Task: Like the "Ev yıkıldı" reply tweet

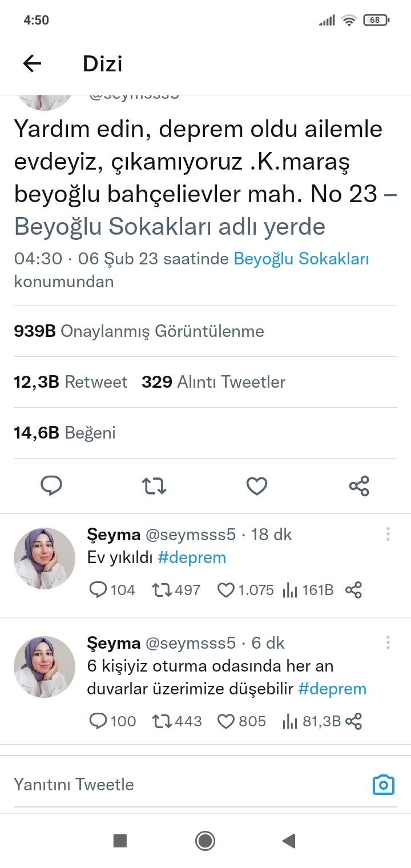Action: coord(227,590)
